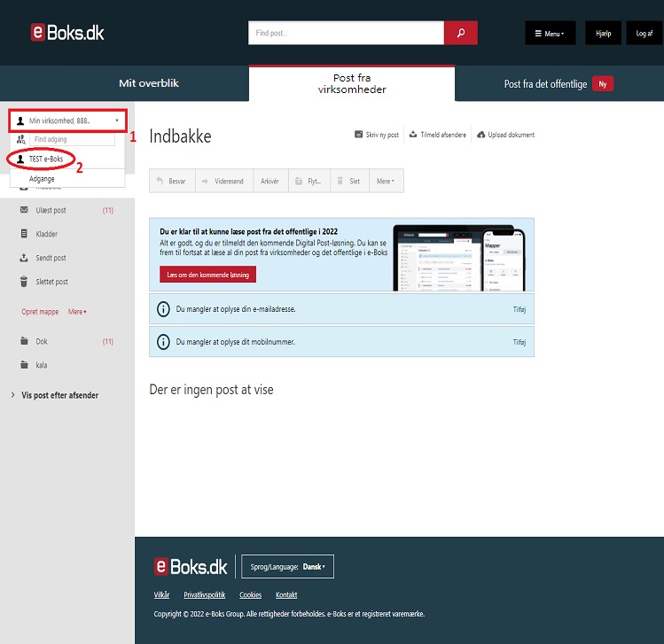Open the Kladder folder

click(x=47, y=234)
